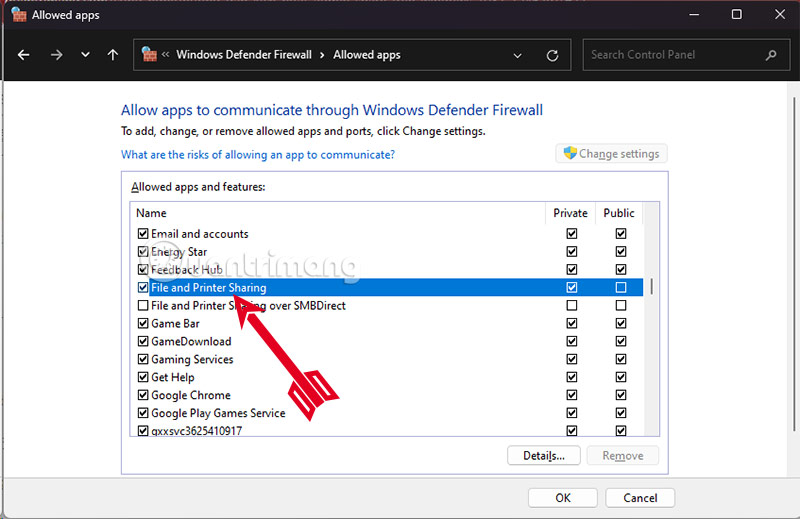The height and width of the screenshot is (519, 800).
Task: Toggle Get Help name checkbox
Action: point(143,377)
